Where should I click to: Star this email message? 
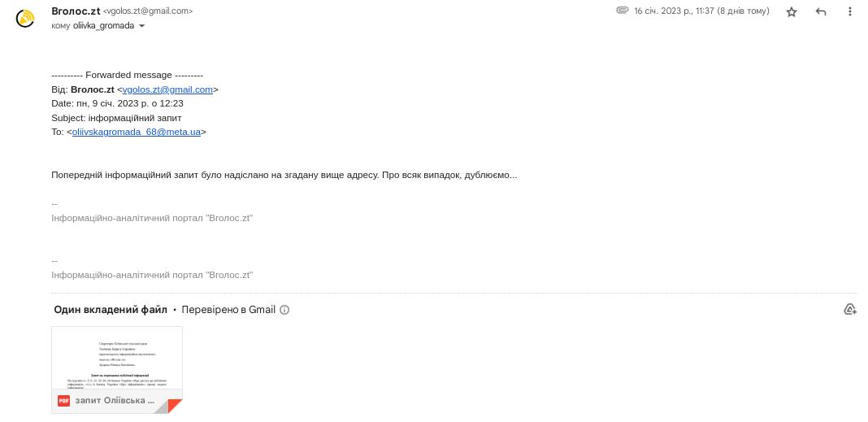[792, 11]
